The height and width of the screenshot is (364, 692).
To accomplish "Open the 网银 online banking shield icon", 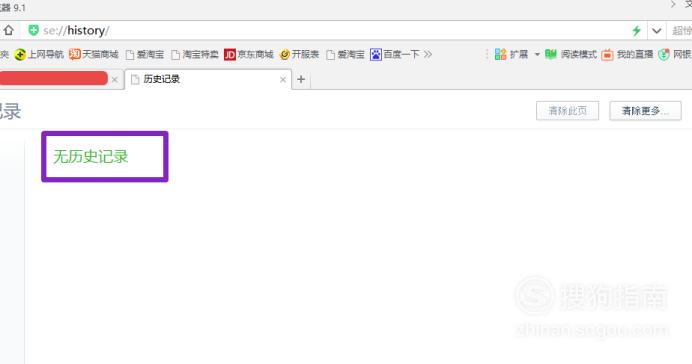I will tap(664, 55).
